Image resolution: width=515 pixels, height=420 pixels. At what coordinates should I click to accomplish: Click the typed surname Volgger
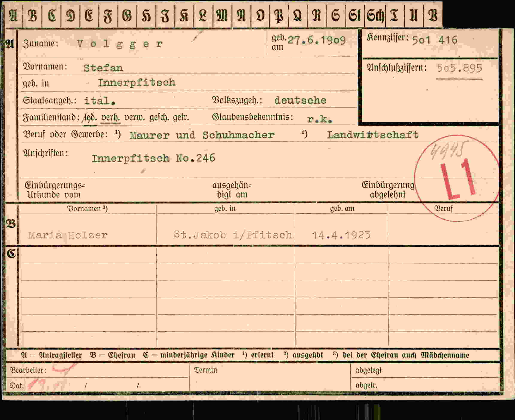point(120,44)
